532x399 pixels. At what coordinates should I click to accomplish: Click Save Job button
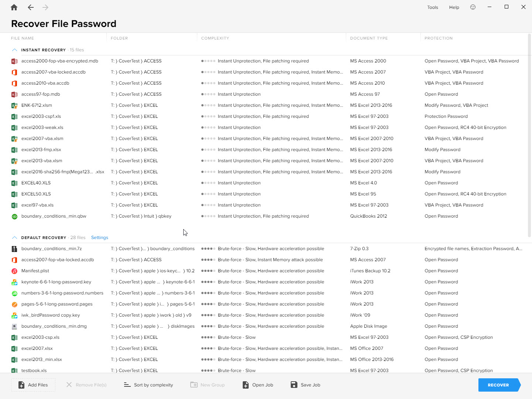pyautogui.click(x=306, y=385)
